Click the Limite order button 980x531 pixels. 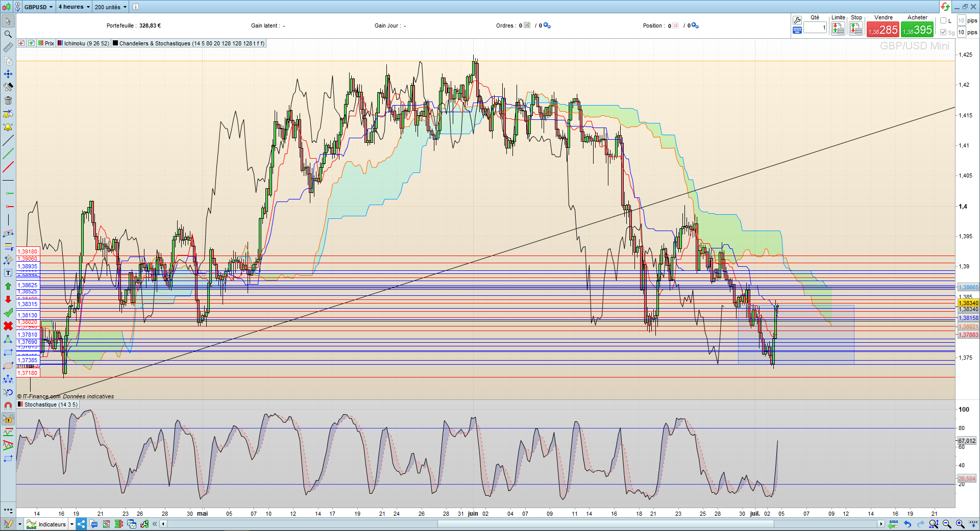pos(838,29)
